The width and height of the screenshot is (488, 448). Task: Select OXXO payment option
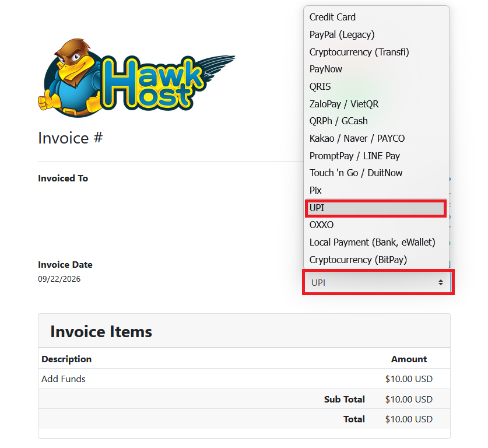pyautogui.click(x=376, y=225)
